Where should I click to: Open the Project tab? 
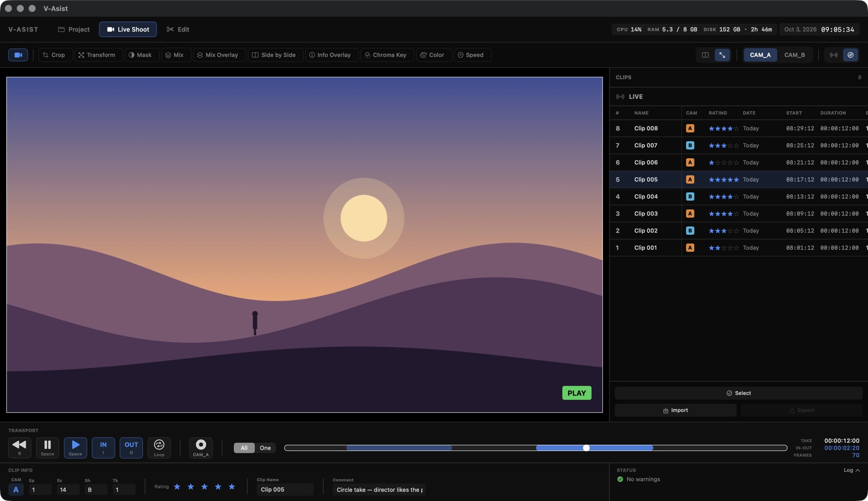coord(74,29)
